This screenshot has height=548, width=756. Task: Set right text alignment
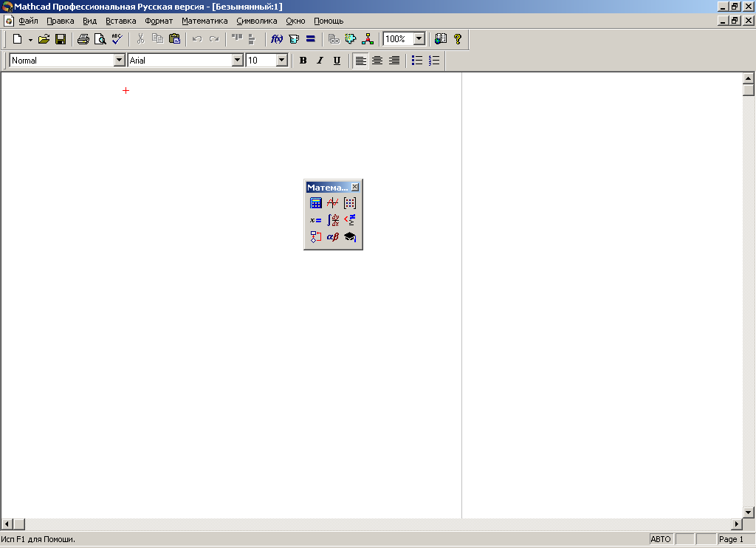pos(394,61)
